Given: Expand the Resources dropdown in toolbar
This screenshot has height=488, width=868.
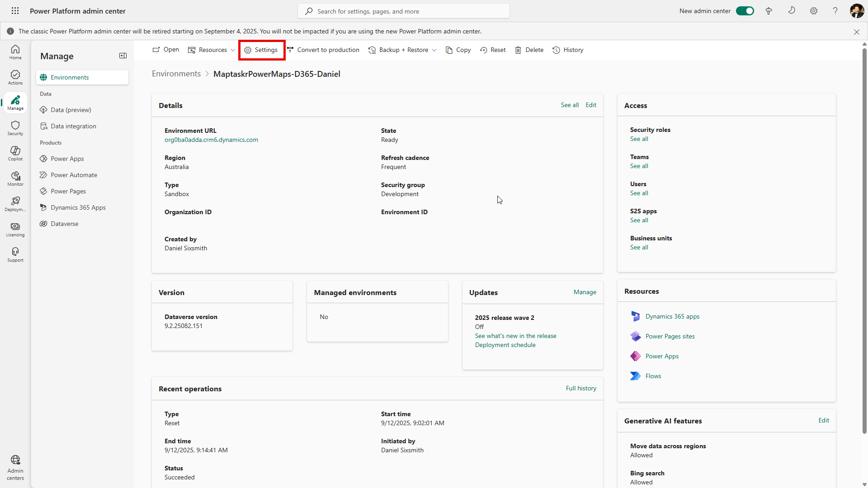Looking at the screenshot, I should [212, 50].
